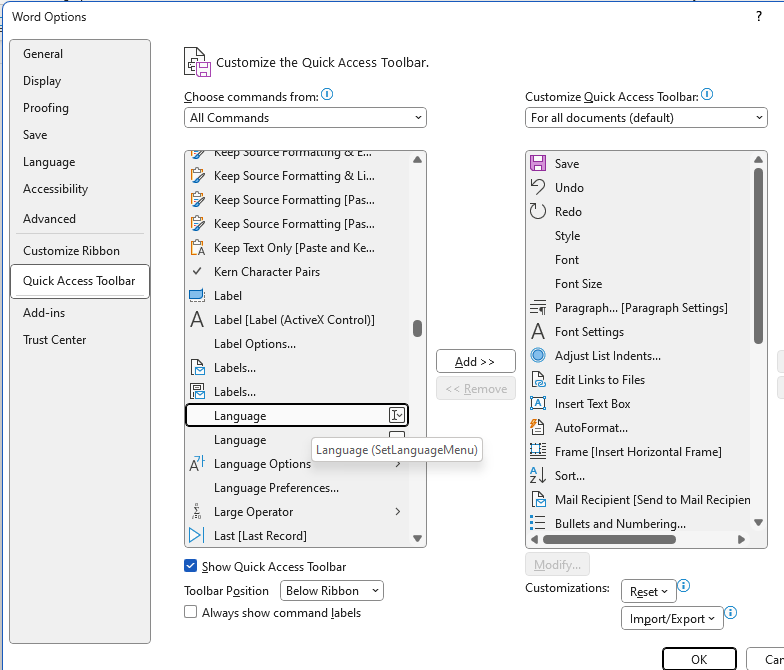The width and height of the screenshot is (784, 670).
Task: Click the Add >> button
Action: click(476, 361)
